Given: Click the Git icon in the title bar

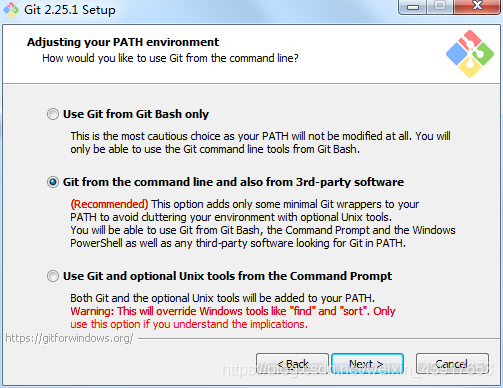Looking at the screenshot, I should pyautogui.click(x=11, y=10).
